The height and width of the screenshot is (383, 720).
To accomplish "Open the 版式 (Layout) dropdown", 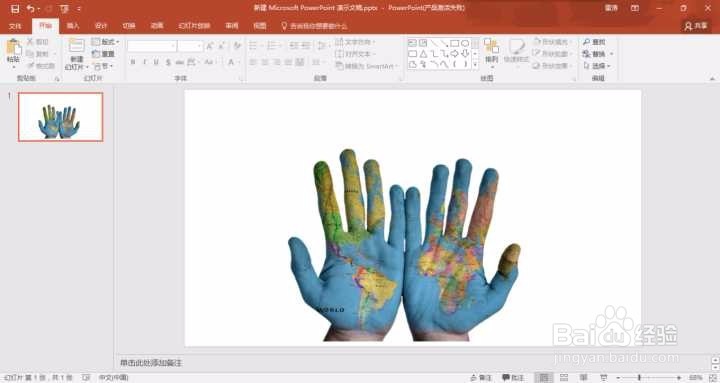I will tap(106, 42).
